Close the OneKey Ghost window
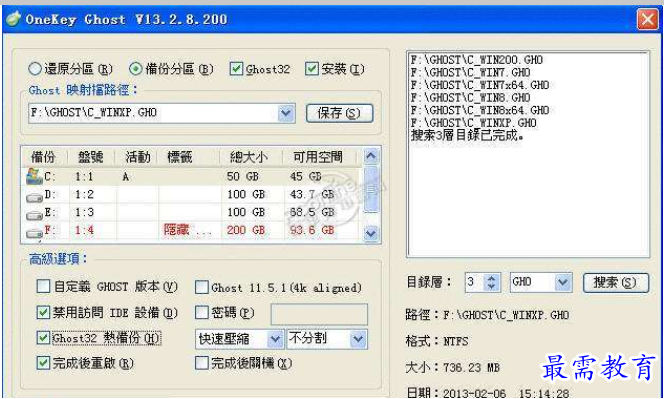The height and width of the screenshot is (399, 664). point(647,19)
